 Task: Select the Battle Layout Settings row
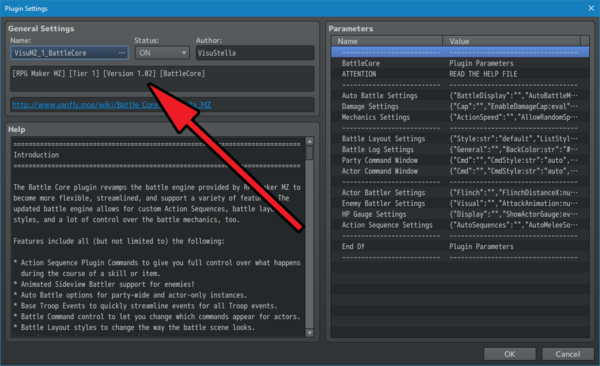(460, 139)
